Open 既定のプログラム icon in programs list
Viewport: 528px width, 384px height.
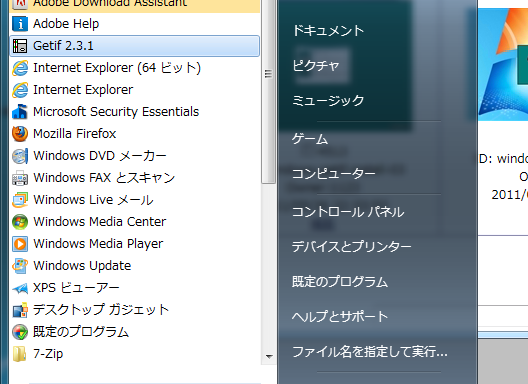coord(20,332)
